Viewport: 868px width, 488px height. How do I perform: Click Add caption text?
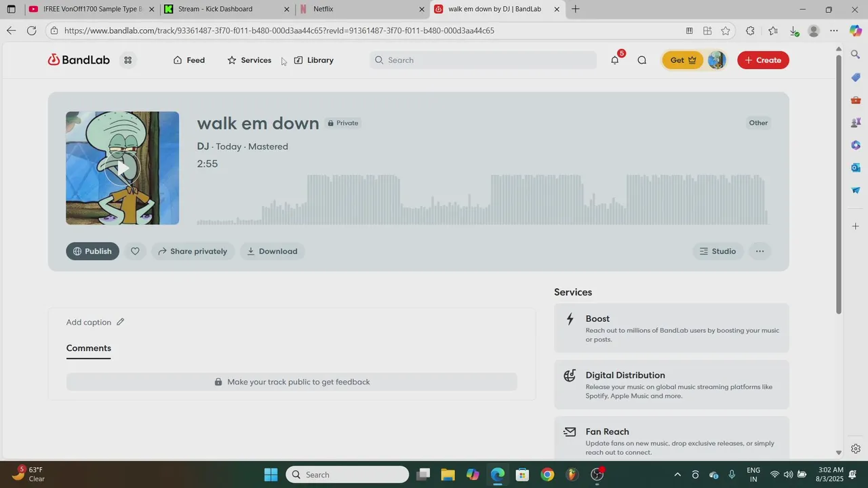(x=89, y=322)
